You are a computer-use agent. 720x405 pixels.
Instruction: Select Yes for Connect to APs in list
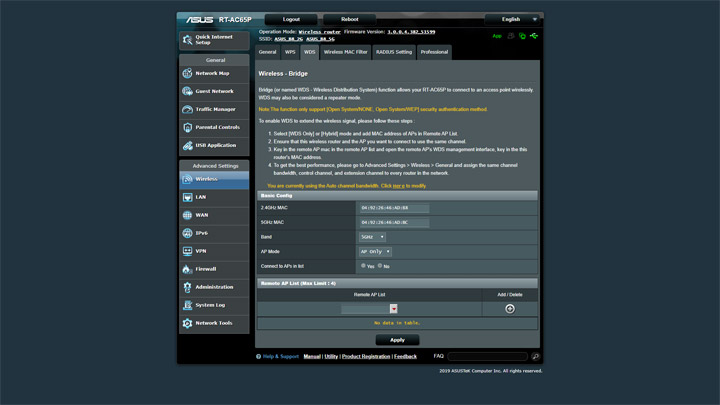(x=363, y=265)
